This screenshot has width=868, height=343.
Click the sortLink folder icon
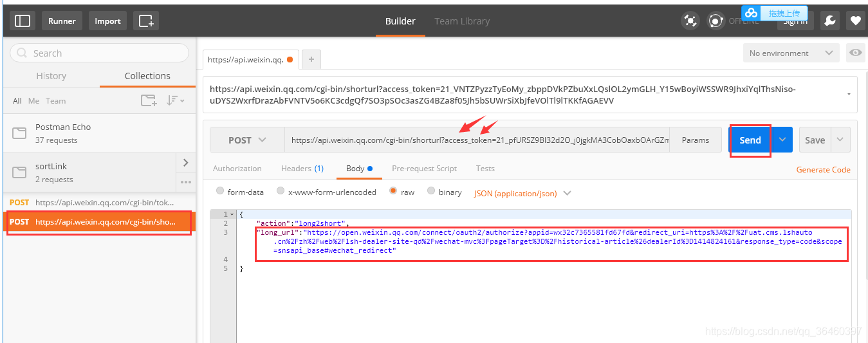[19, 172]
